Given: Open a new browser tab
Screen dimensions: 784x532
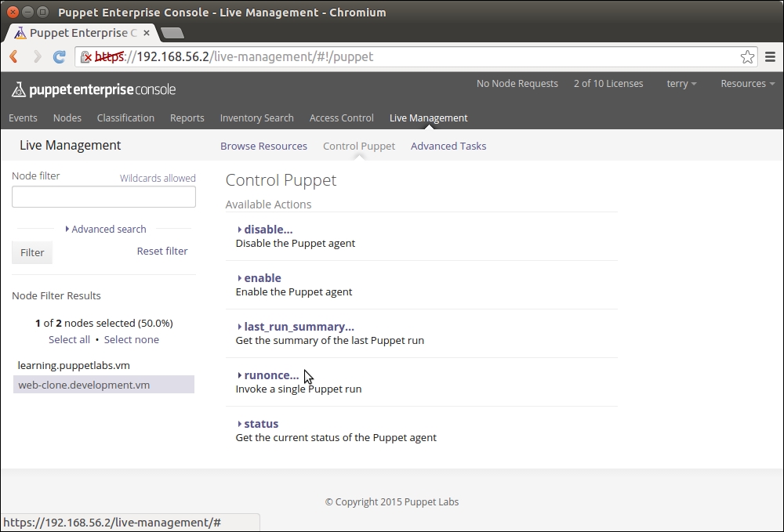Looking at the screenshot, I should pyautogui.click(x=172, y=33).
